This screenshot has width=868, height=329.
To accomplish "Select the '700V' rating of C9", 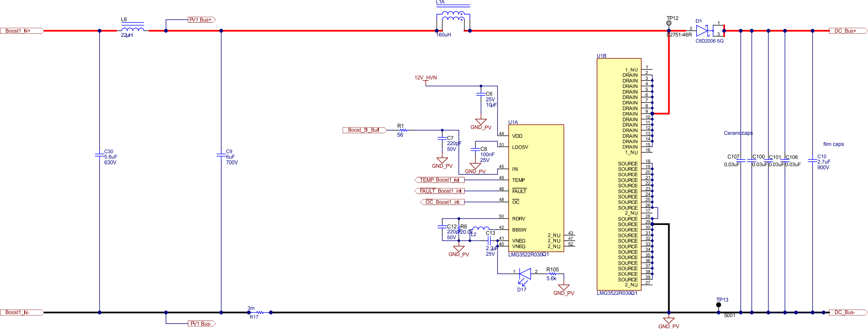I will click(x=232, y=163).
